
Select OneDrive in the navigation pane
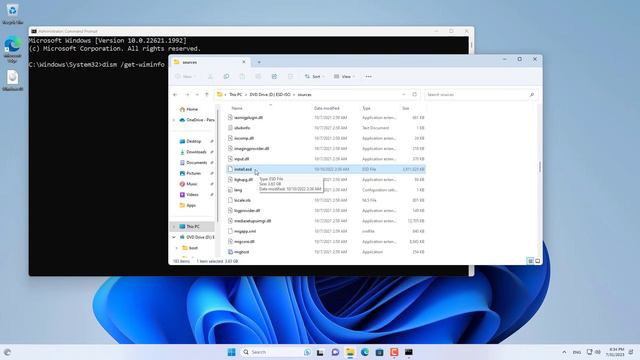197,120
